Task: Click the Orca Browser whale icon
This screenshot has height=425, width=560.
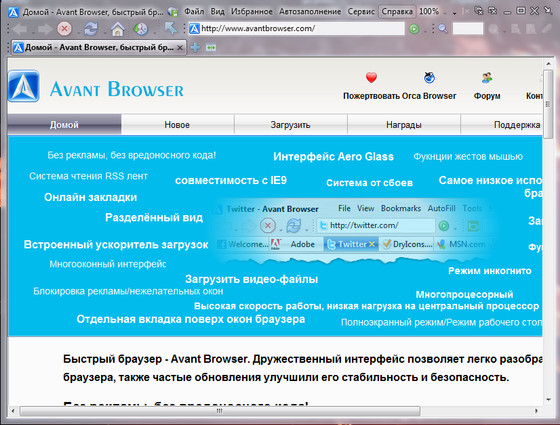Action: click(x=429, y=77)
